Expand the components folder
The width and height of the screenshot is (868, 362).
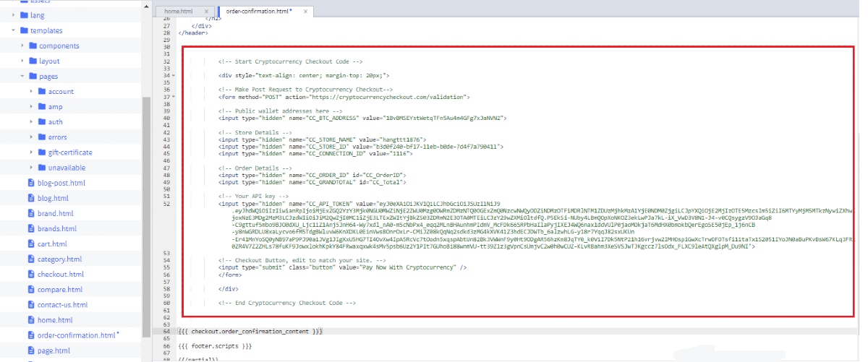coord(22,46)
